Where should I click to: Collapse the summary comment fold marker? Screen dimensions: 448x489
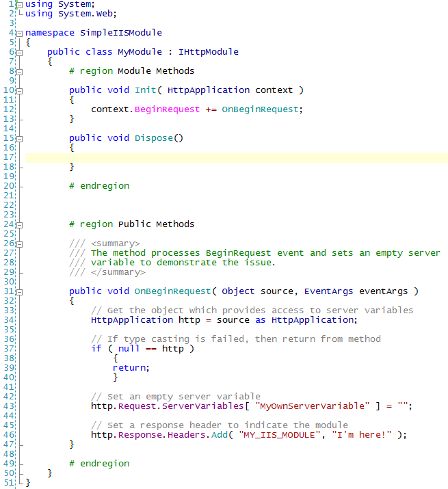click(19, 244)
